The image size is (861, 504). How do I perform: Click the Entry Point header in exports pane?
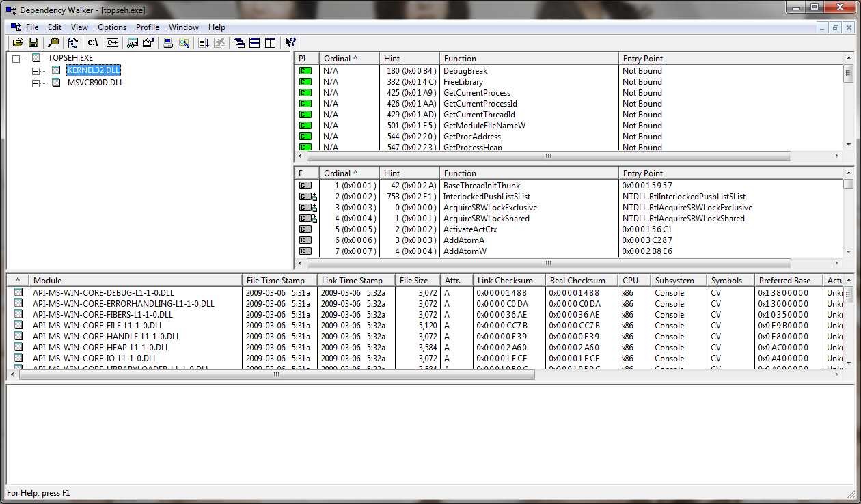pyautogui.click(x=731, y=173)
